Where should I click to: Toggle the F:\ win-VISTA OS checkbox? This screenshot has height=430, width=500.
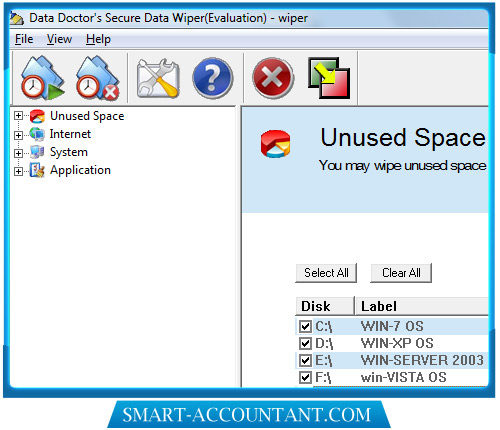coord(305,377)
